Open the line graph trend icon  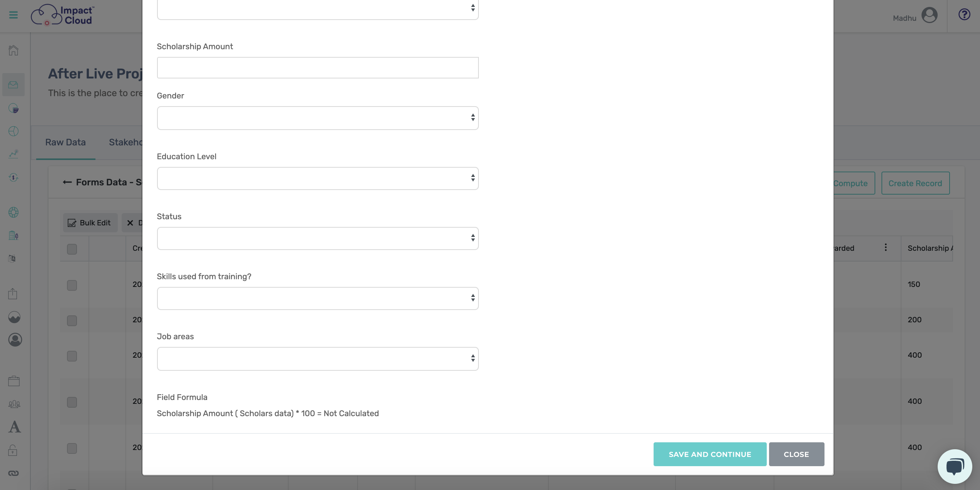point(13,154)
